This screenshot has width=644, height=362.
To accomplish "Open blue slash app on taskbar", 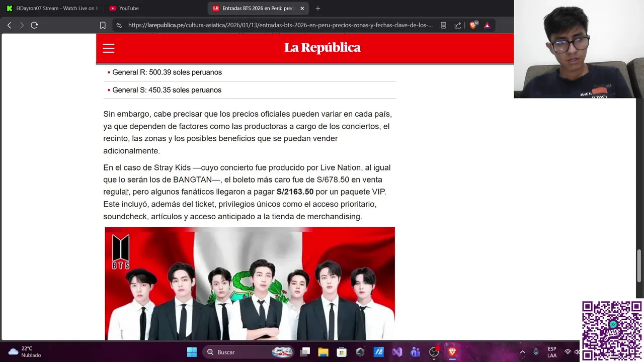I will click(378, 352).
